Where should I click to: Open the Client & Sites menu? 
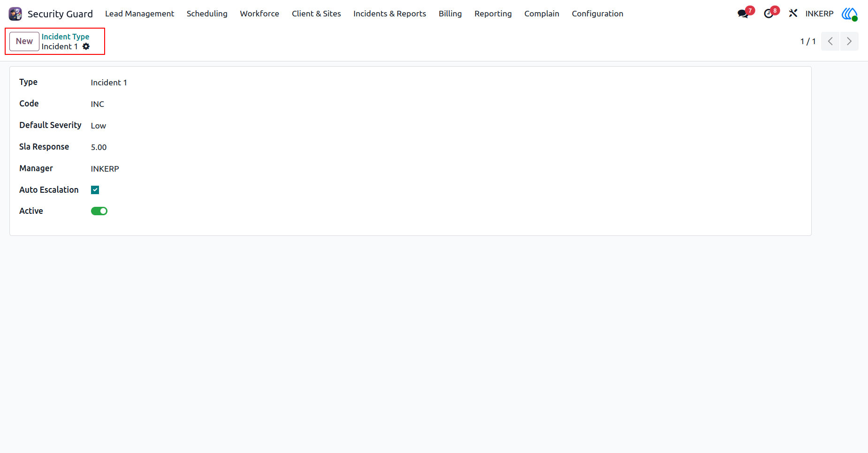click(316, 14)
